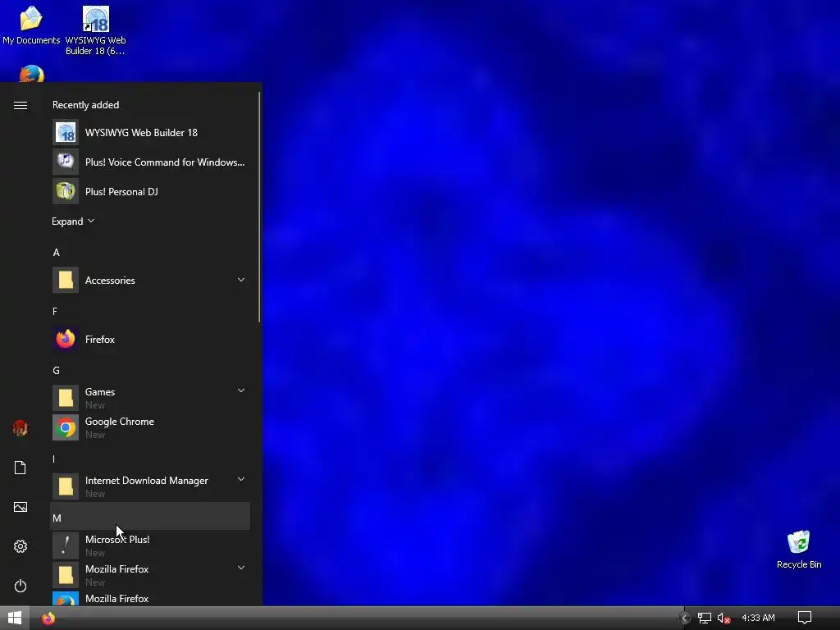840x630 pixels.
Task: Select WYSIWYG Web Builder 18 desktop shortcut
Action: click(95, 30)
